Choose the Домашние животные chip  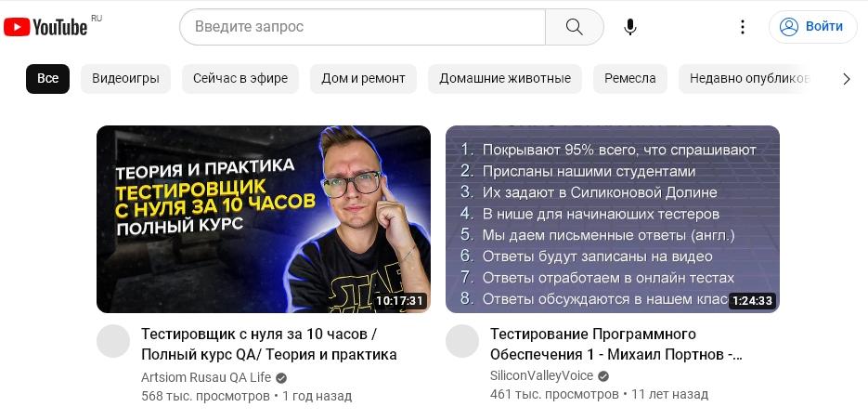tap(505, 79)
